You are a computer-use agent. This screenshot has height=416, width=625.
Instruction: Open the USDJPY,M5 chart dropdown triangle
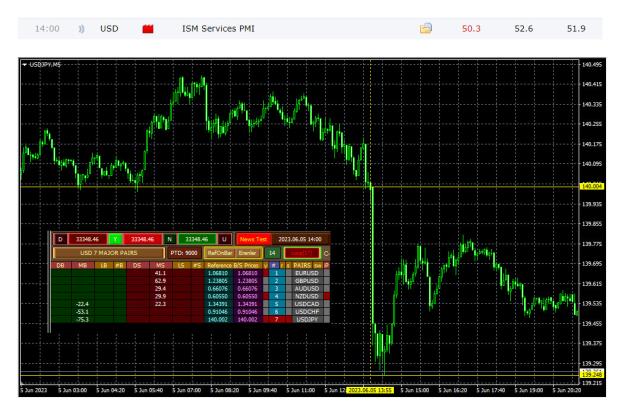(x=24, y=65)
